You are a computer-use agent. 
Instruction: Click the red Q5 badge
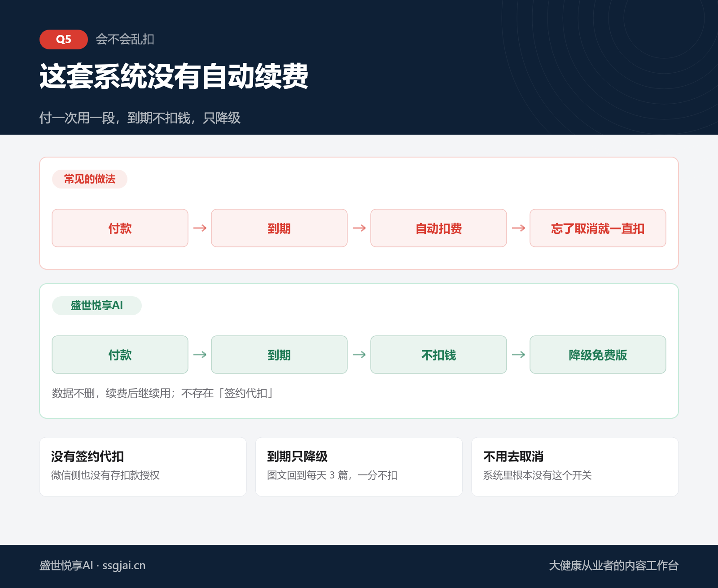click(x=63, y=39)
